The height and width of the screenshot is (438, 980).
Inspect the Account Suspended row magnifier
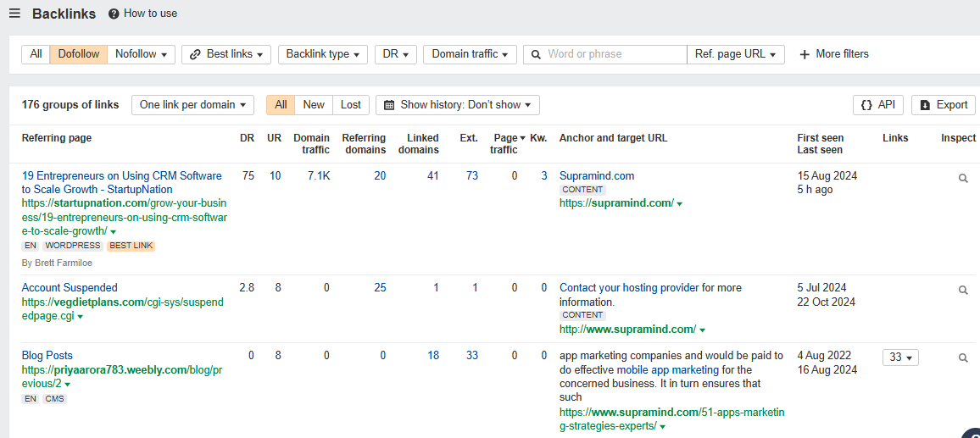[x=963, y=290]
